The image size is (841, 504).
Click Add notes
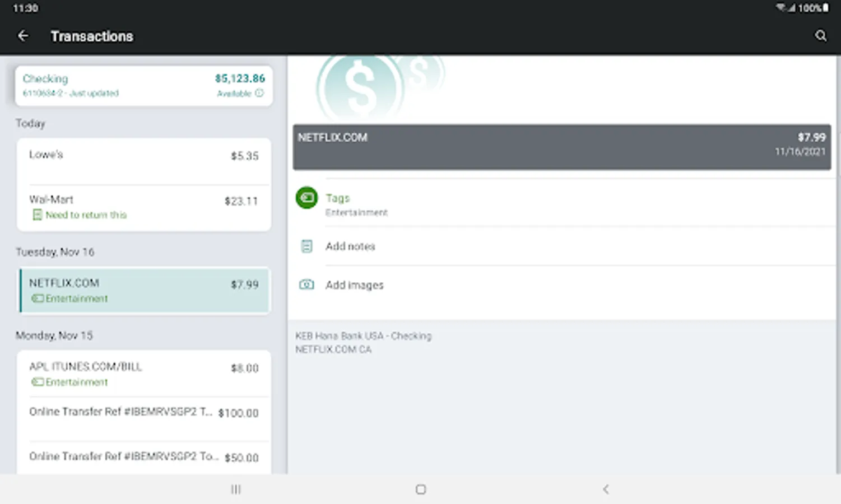pos(562,246)
